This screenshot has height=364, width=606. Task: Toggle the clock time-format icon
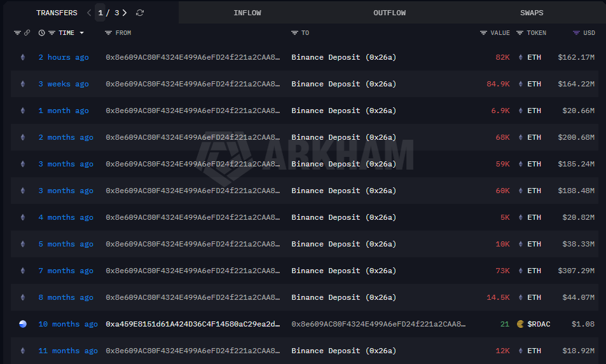42,33
